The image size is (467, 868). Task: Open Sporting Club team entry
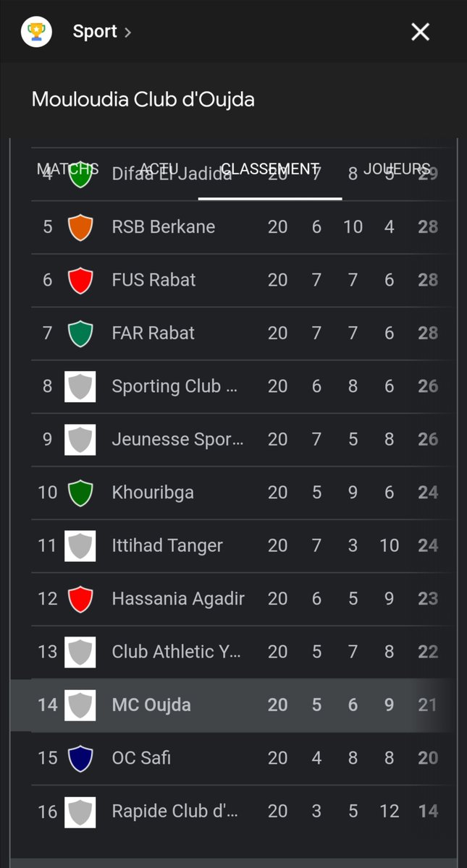click(x=233, y=386)
